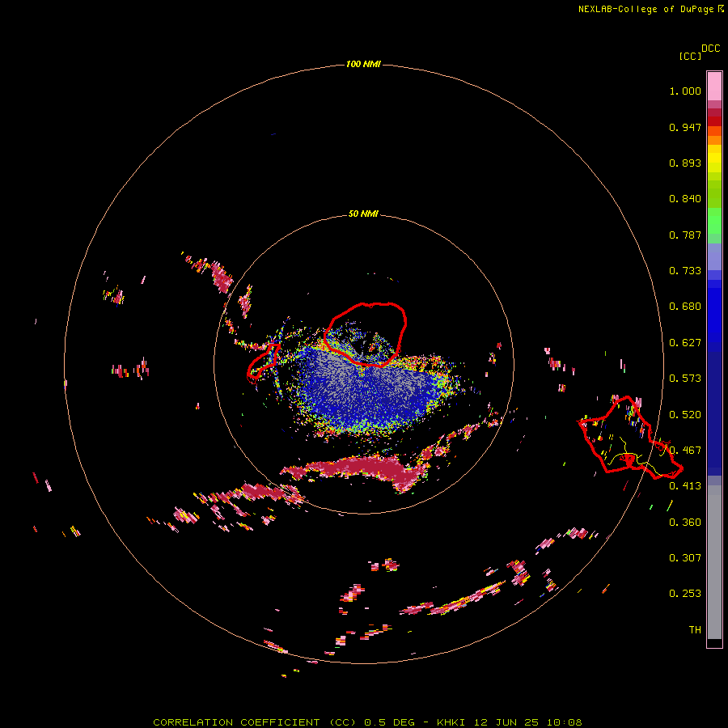Click the 50 NMI range ring label
This screenshot has height=728, width=728.
[x=363, y=214]
